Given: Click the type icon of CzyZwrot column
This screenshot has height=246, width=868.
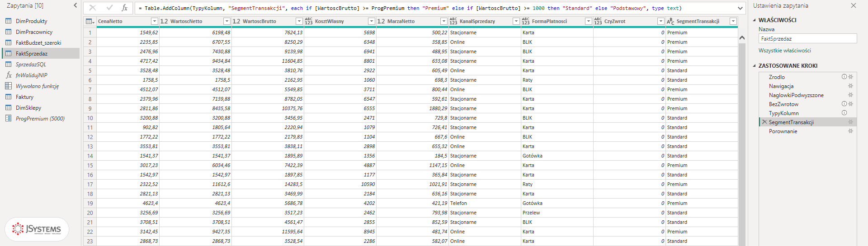Looking at the screenshot, I should click(x=598, y=21).
